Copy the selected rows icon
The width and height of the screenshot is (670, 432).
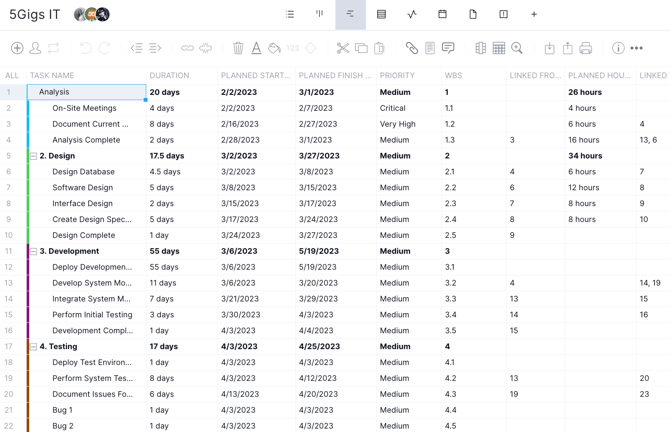point(361,48)
